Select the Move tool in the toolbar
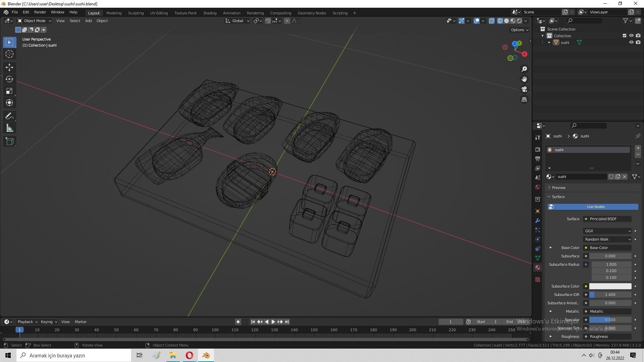This screenshot has height=362, width=644. 9,67
